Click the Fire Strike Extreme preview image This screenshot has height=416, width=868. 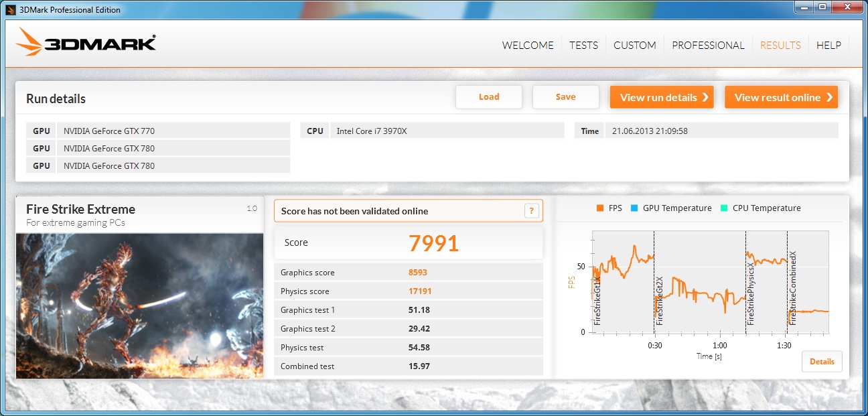click(x=139, y=305)
